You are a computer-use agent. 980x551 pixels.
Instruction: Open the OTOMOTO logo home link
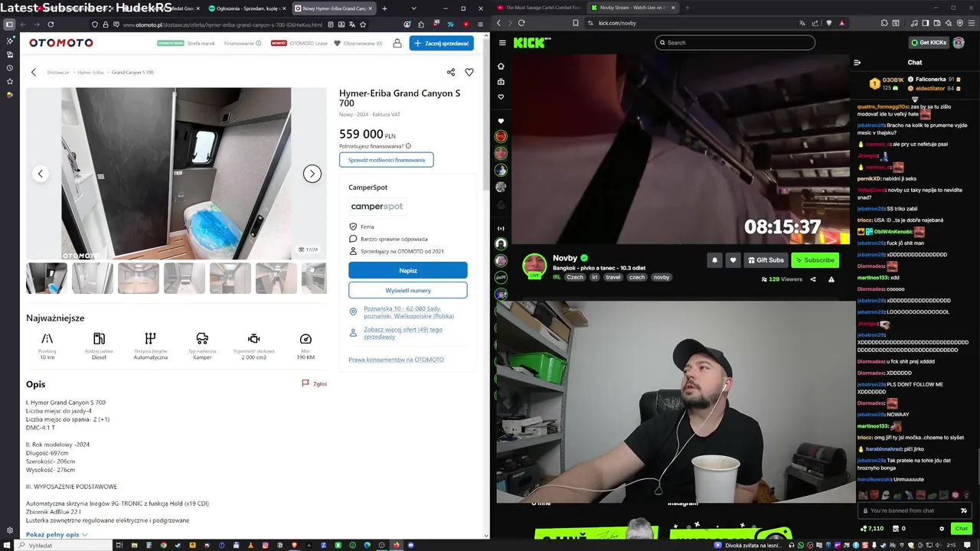coord(61,43)
